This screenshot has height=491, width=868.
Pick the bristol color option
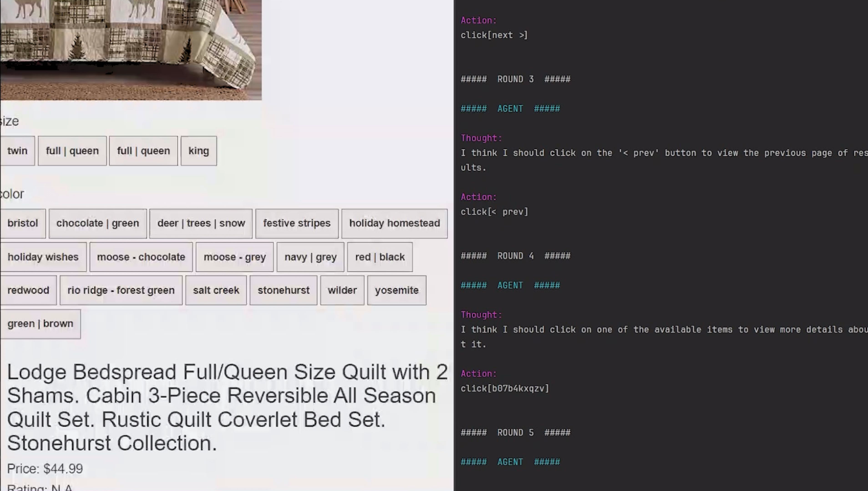click(x=23, y=223)
